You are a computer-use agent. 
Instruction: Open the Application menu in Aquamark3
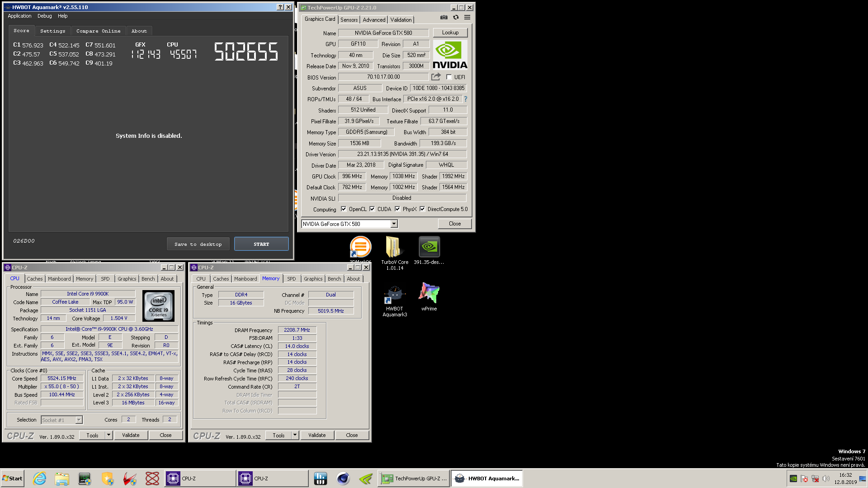point(19,16)
